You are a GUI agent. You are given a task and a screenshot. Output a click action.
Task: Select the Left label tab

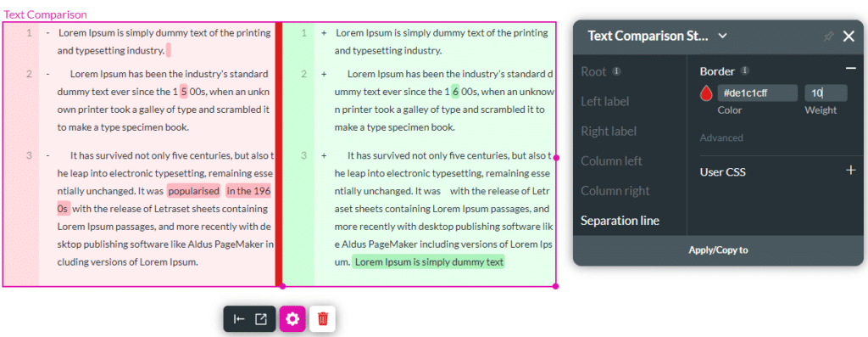605,101
